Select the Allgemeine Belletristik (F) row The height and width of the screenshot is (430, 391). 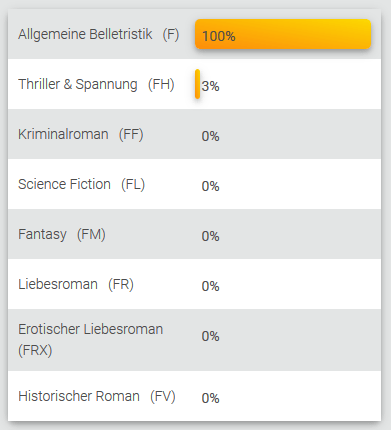point(194,34)
